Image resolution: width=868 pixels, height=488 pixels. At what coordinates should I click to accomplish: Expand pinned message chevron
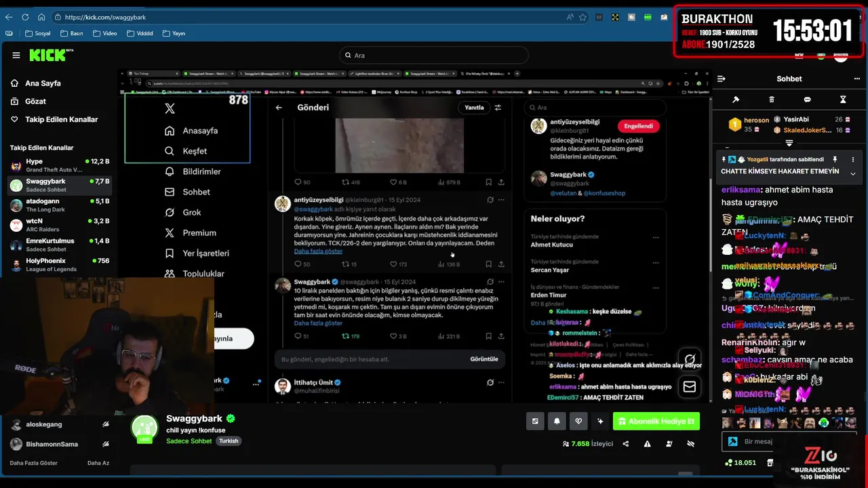[853, 174]
